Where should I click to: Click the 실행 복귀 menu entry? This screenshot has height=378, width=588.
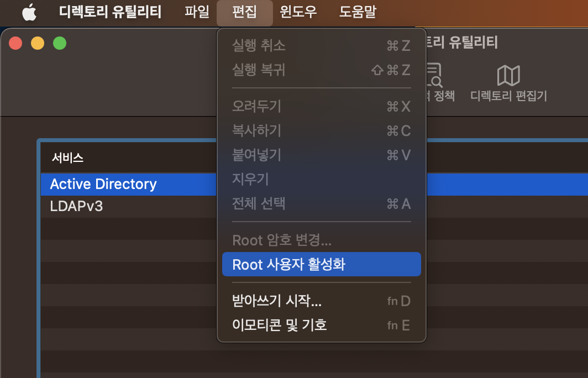322,70
